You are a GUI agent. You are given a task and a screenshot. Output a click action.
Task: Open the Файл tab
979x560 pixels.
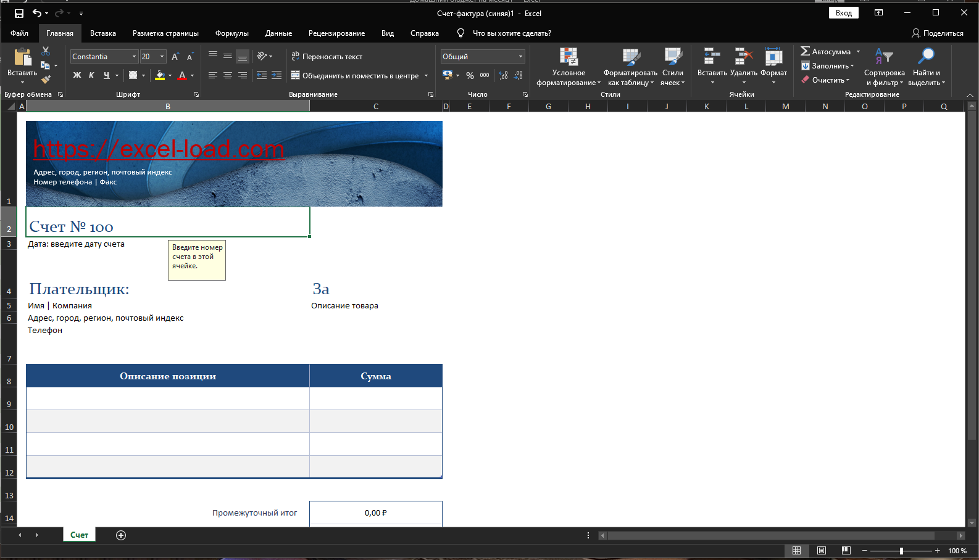coord(19,33)
